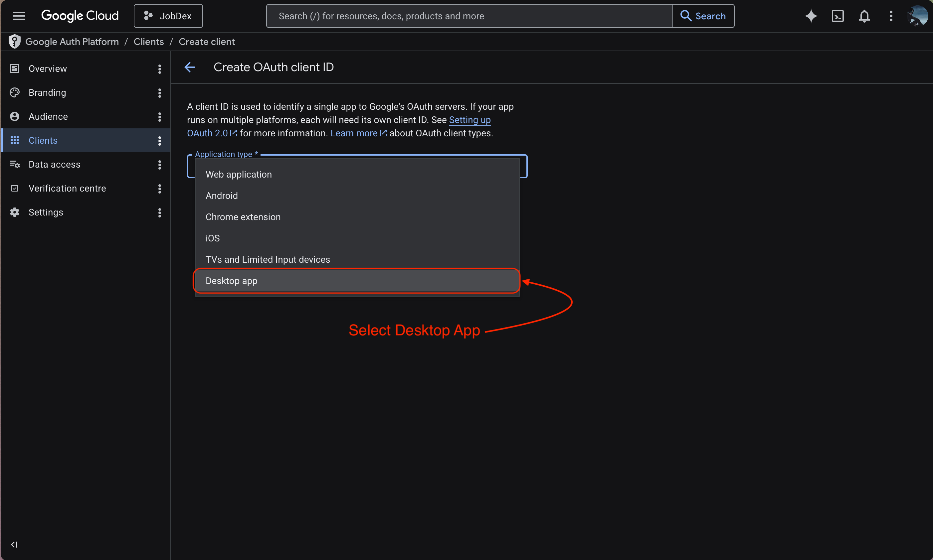Open the three-dot menu beside Settings

160,213
